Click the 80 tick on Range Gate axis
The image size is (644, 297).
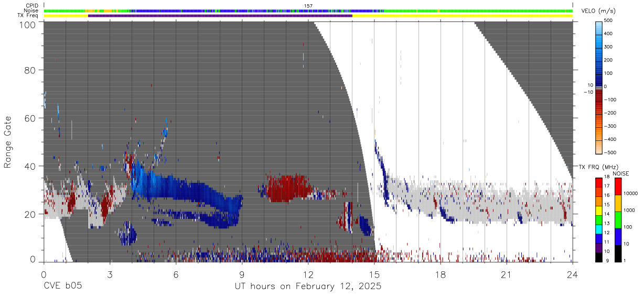pos(30,71)
